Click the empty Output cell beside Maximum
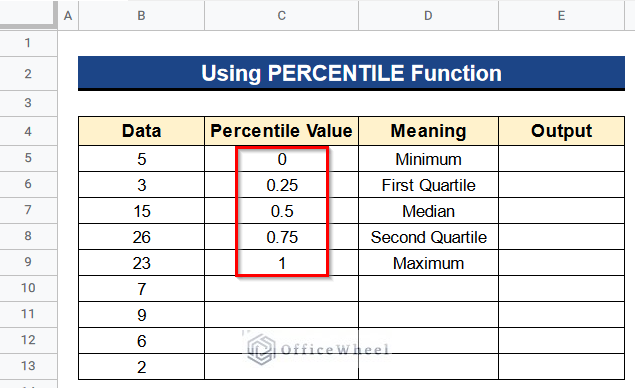Viewport: 635px width, 388px height. coord(561,263)
